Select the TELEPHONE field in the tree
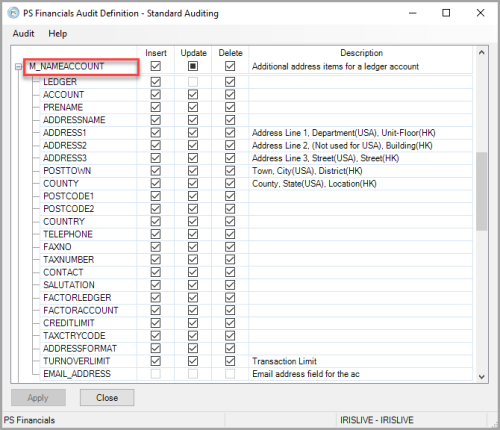Viewport: 500px width, 430px height. coord(68,234)
